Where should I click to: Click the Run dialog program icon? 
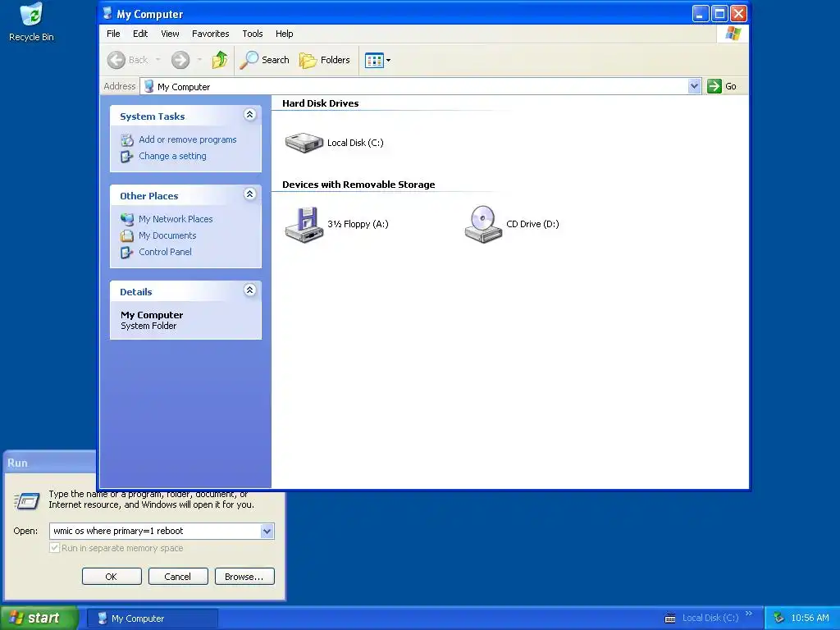[26, 501]
